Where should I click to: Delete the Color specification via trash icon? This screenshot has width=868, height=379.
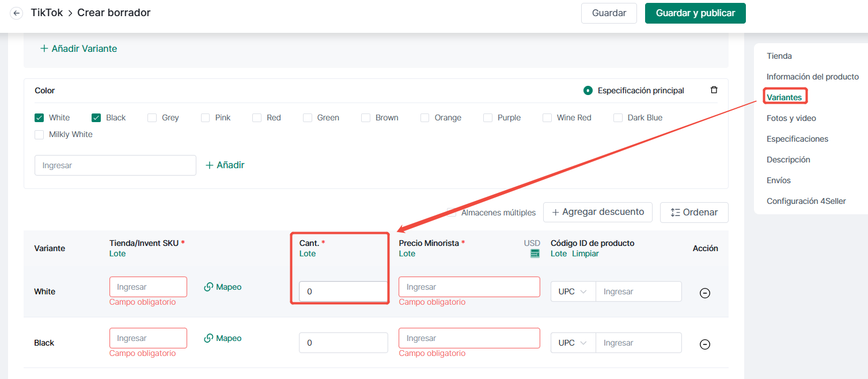coord(714,90)
